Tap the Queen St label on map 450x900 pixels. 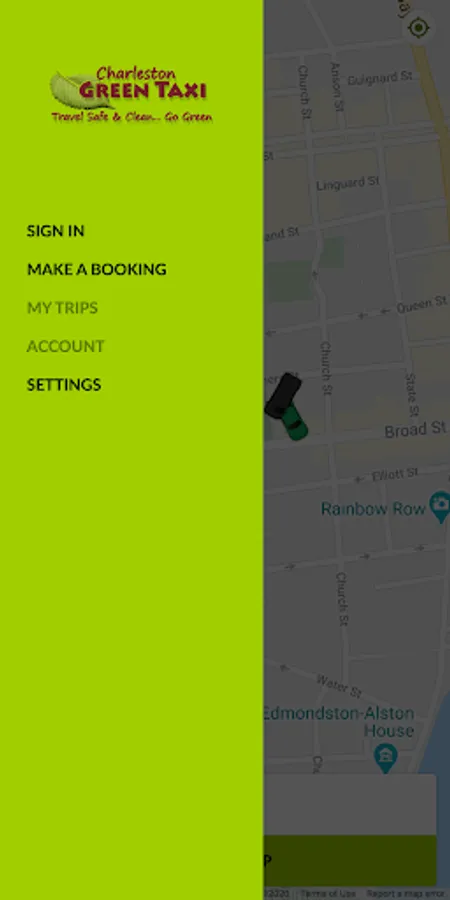click(x=422, y=305)
